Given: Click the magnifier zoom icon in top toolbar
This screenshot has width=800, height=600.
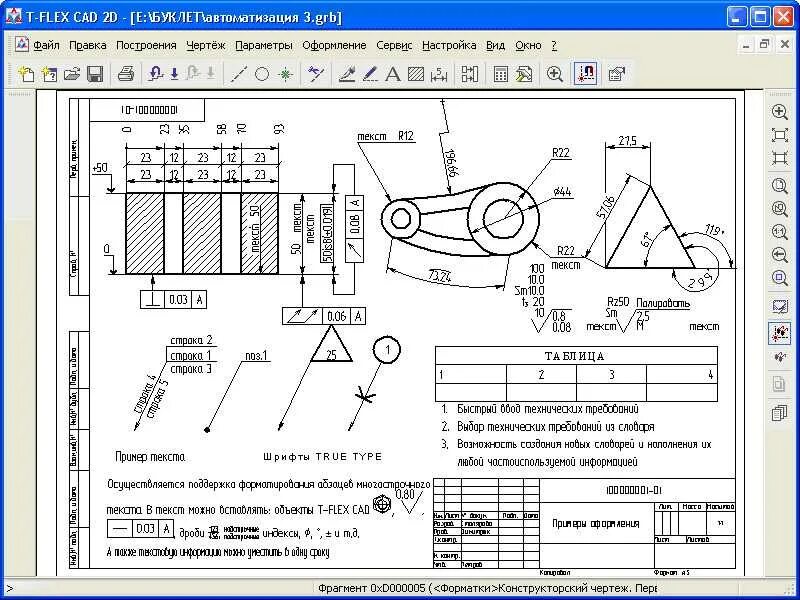Looking at the screenshot, I should coord(555,74).
